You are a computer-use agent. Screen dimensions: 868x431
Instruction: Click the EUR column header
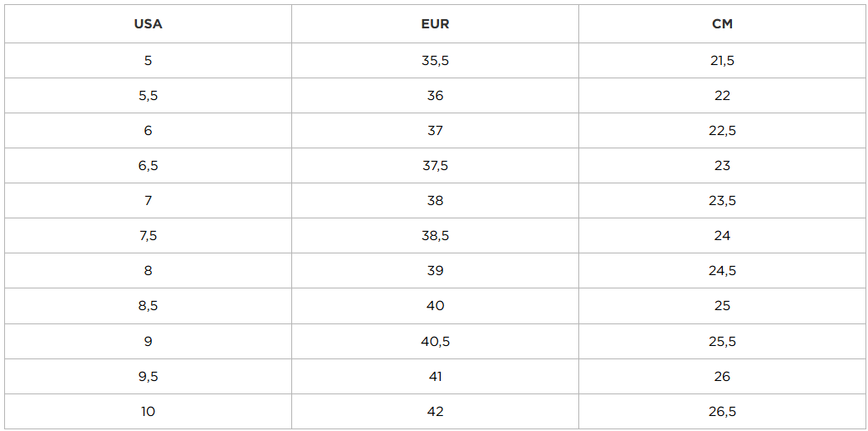(x=435, y=24)
